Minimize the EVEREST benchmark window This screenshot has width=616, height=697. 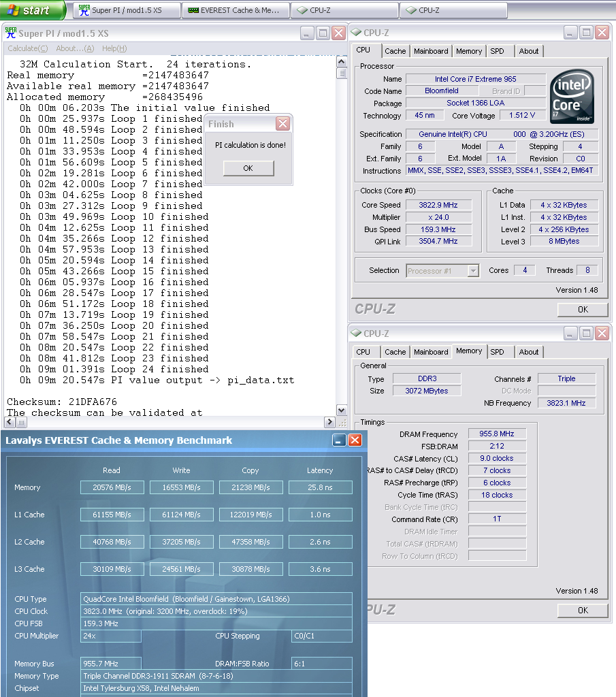[339, 440]
